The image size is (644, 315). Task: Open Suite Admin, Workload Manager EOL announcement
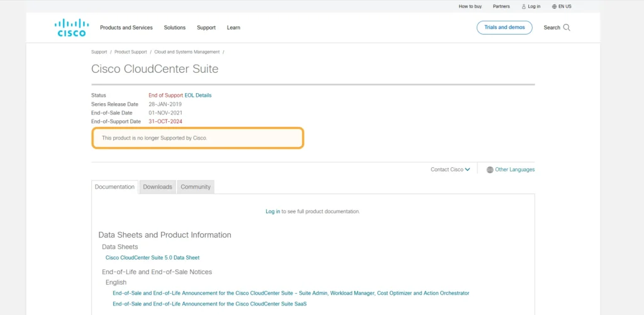click(x=291, y=293)
